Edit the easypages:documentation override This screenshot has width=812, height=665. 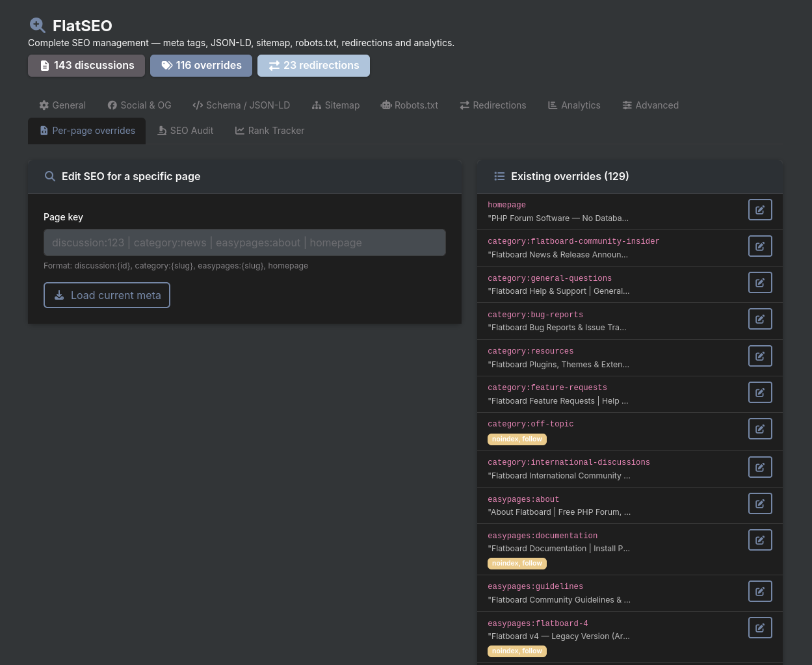pos(760,540)
